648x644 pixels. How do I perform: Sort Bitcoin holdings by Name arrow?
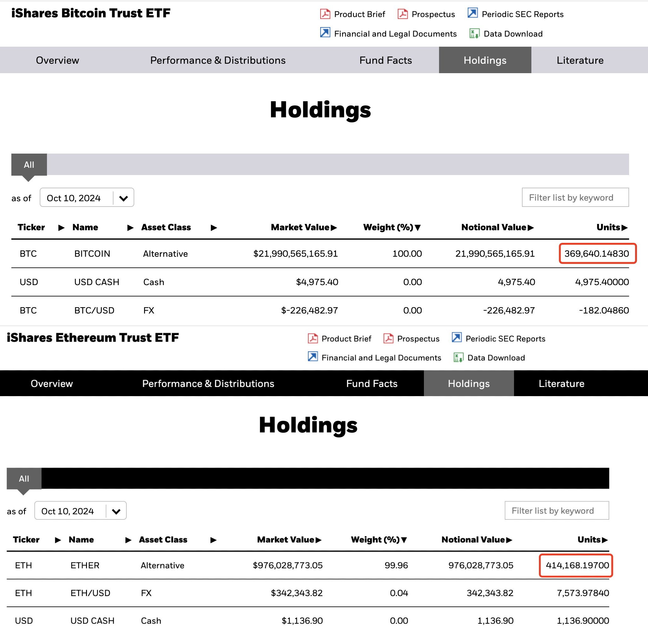130,228
